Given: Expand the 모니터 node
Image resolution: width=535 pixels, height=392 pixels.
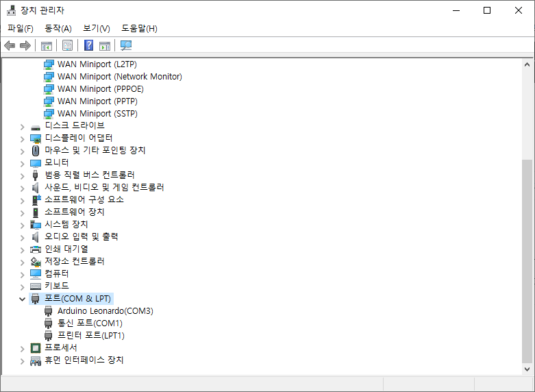Looking at the screenshot, I should point(22,164).
